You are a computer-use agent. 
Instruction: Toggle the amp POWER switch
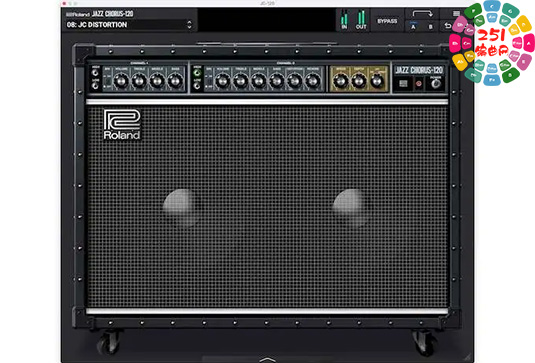[x=435, y=84]
